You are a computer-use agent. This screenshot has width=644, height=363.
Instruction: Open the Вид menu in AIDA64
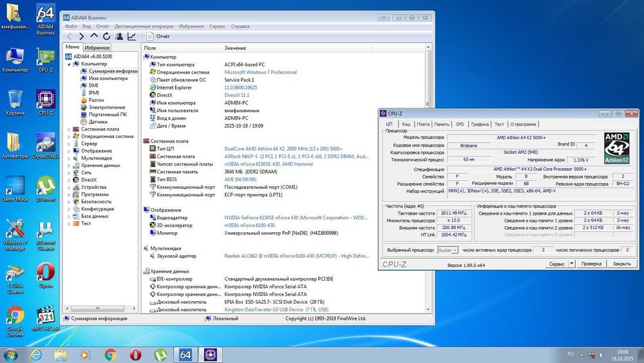coord(86,26)
